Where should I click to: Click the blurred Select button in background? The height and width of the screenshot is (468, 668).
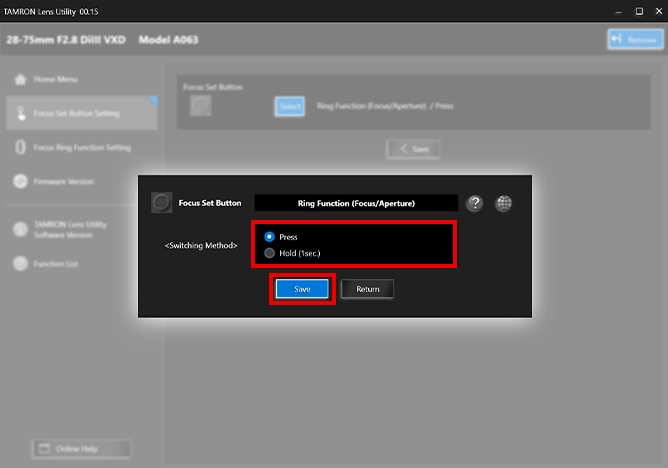(290, 106)
